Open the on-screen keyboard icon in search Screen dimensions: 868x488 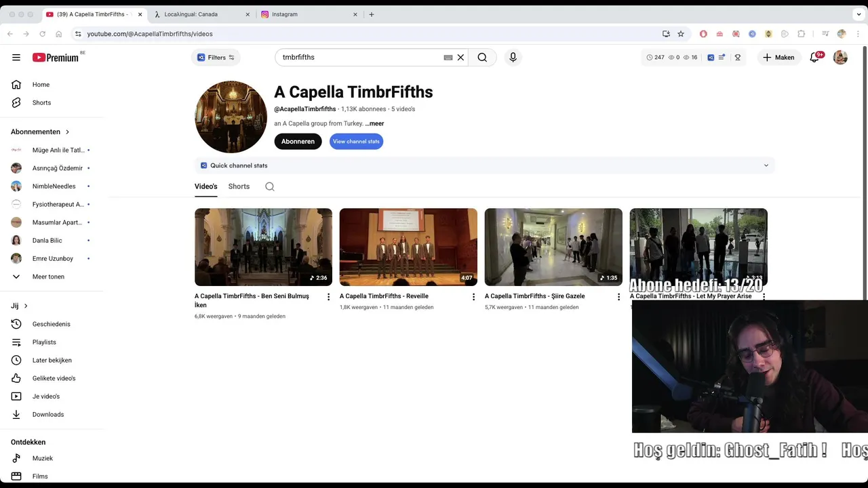448,58
